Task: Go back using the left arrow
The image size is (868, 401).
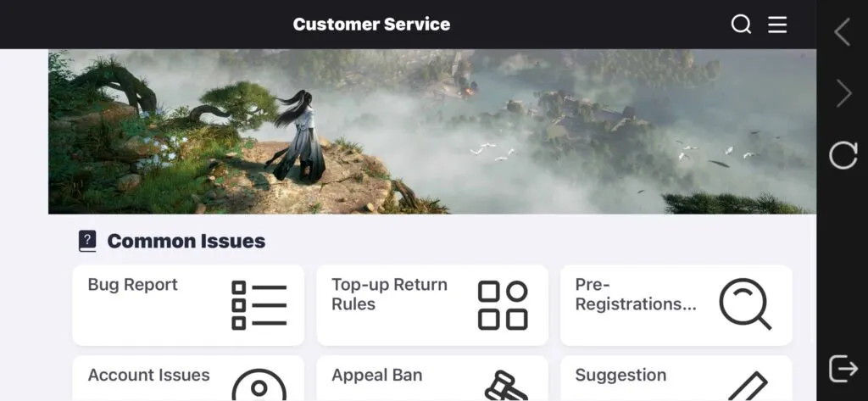Action: click(x=843, y=32)
